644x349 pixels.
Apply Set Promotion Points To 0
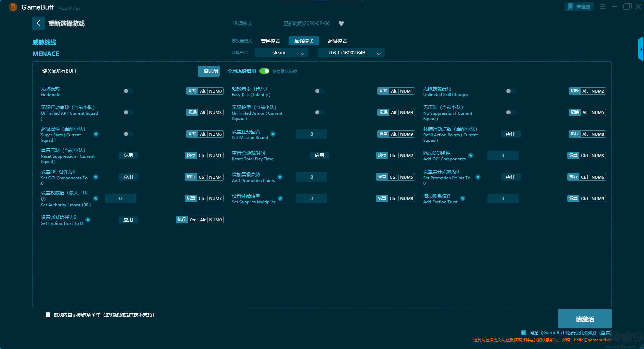[x=511, y=177]
